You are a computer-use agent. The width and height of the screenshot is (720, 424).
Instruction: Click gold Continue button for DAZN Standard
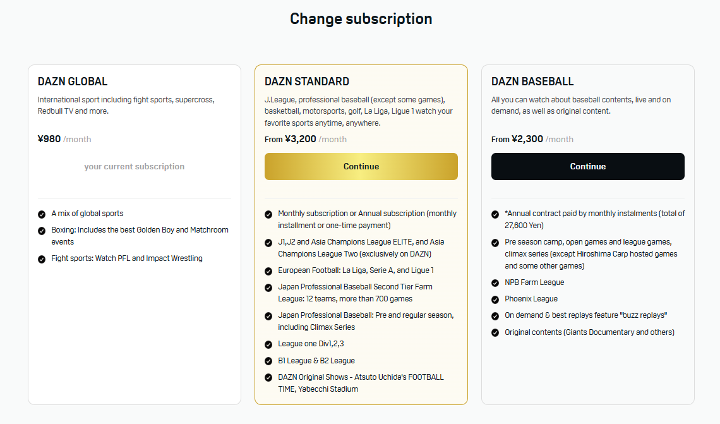point(360,167)
